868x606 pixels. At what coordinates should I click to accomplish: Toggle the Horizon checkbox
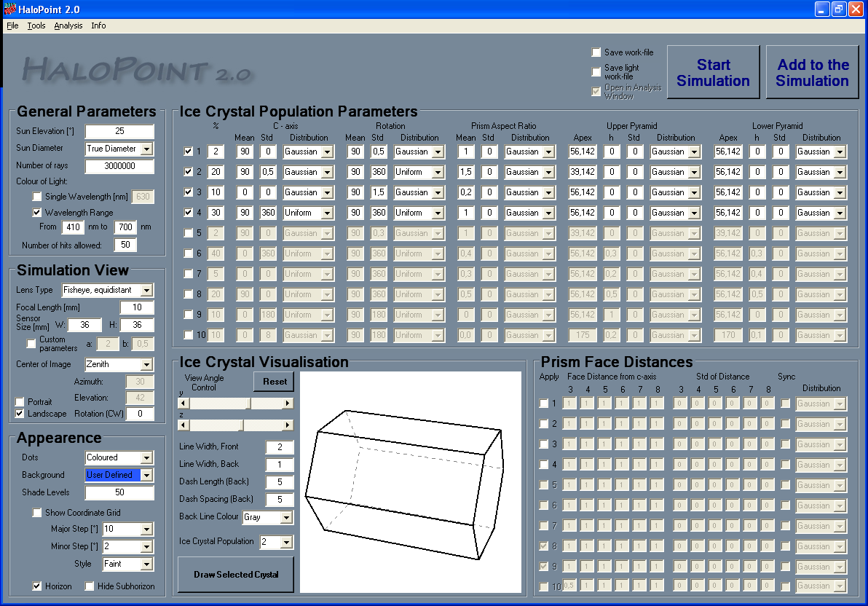pyautogui.click(x=36, y=586)
